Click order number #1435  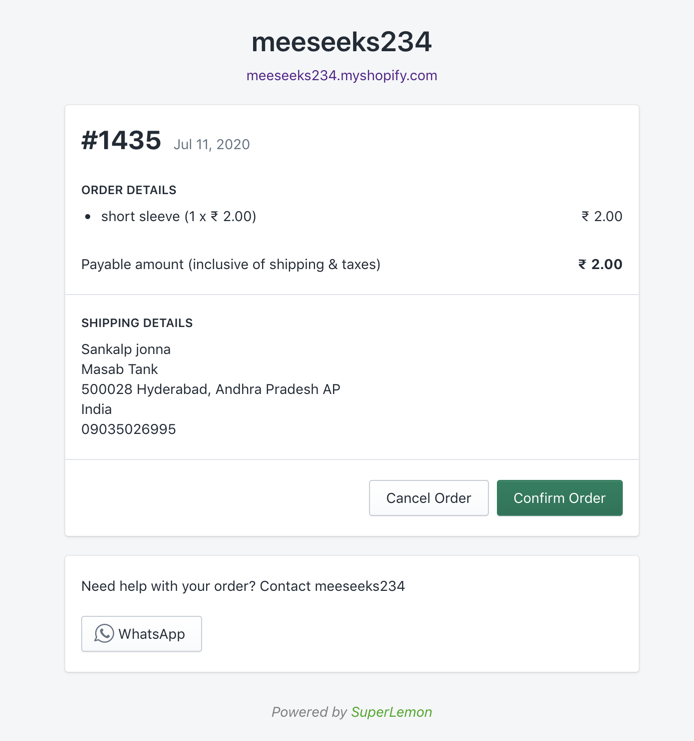(121, 141)
